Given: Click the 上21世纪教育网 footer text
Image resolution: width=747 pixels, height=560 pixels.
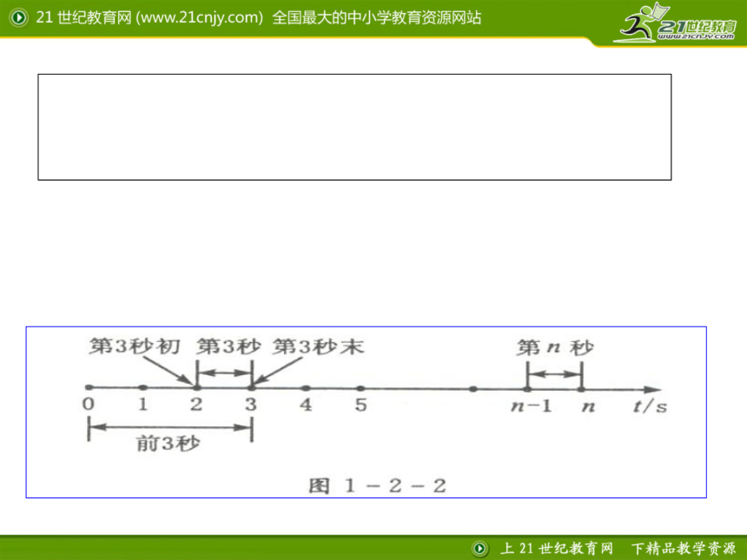Looking at the screenshot, I should [557, 549].
